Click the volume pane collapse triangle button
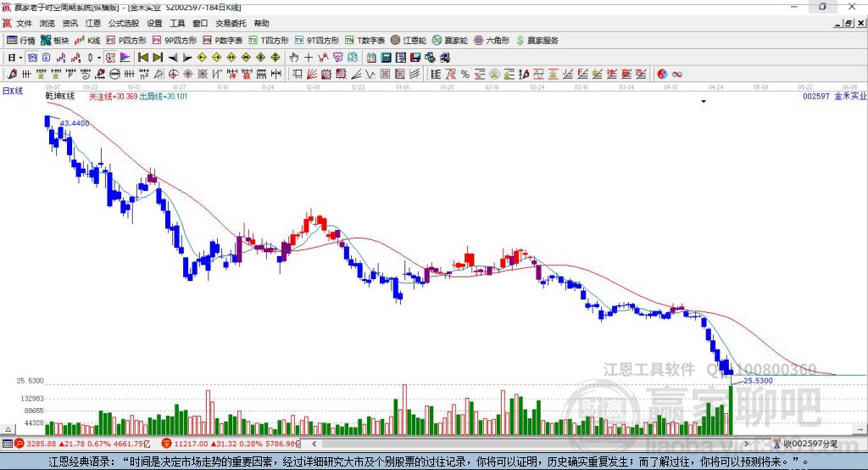868x470 pixels. tap(8, 429)
